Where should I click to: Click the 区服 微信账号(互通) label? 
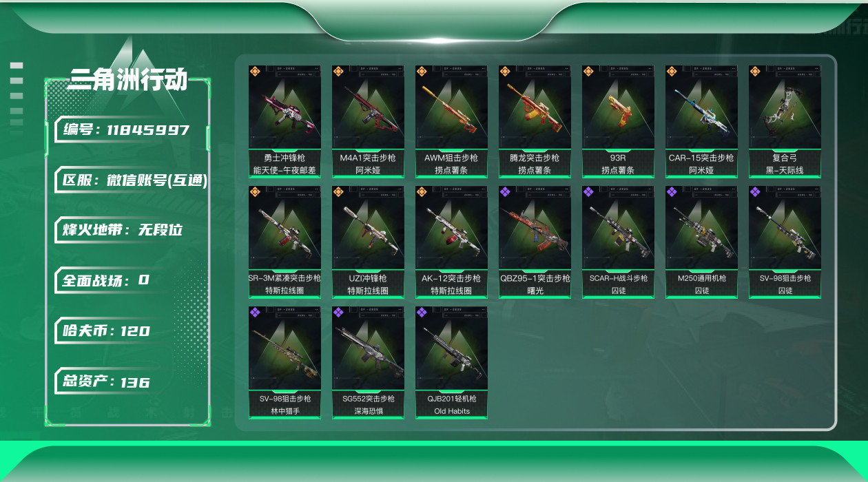(131, 180)
